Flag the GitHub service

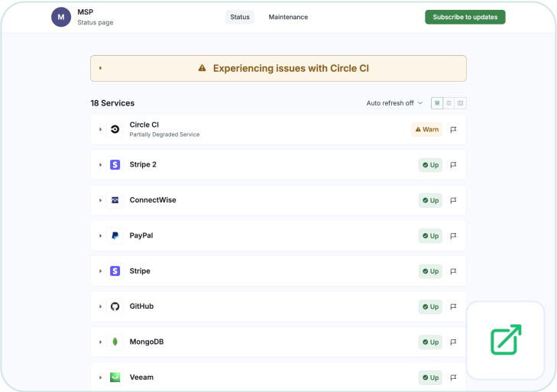pos(453,306)
